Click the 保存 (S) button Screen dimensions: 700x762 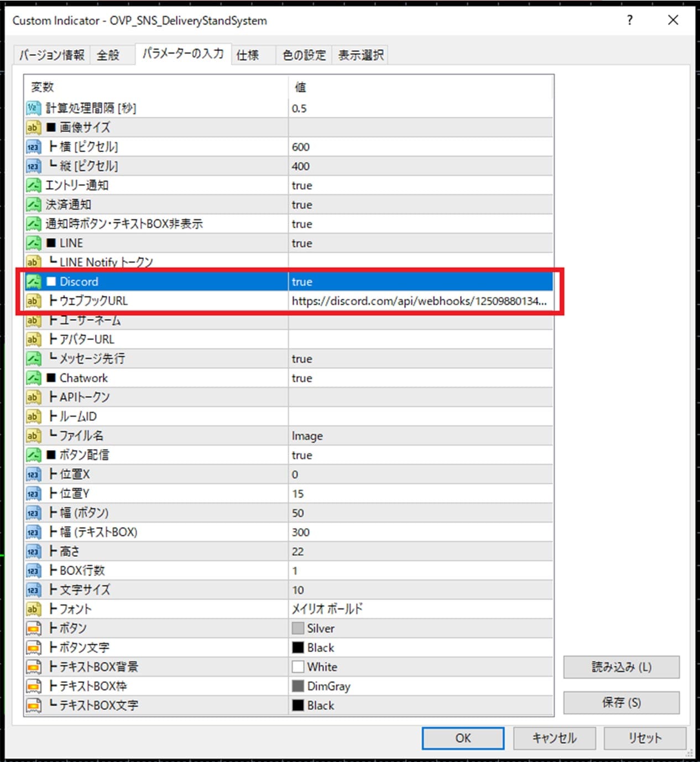[x=621, y=703]
